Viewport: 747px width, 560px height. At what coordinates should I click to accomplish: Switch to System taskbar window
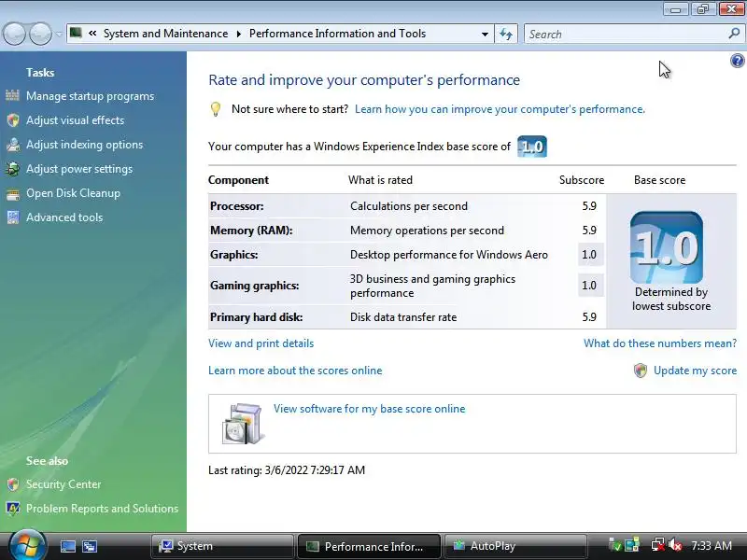click(x=222, y=546)
